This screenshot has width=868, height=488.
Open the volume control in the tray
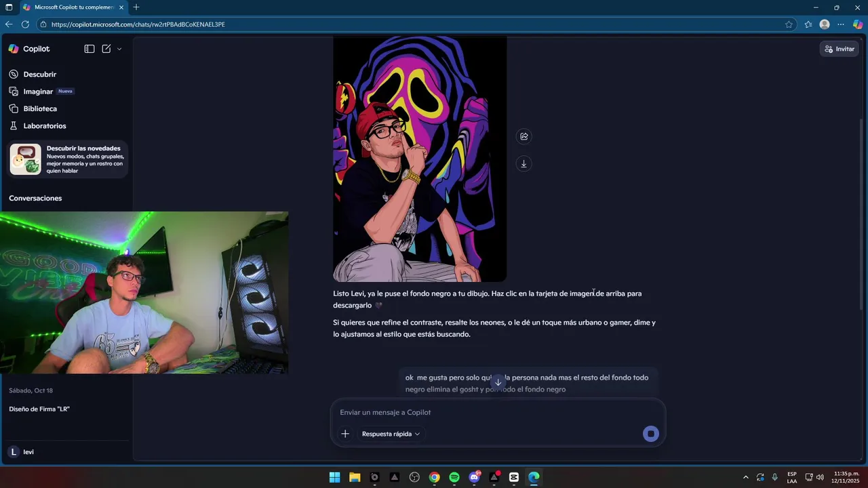pos(821,477)
